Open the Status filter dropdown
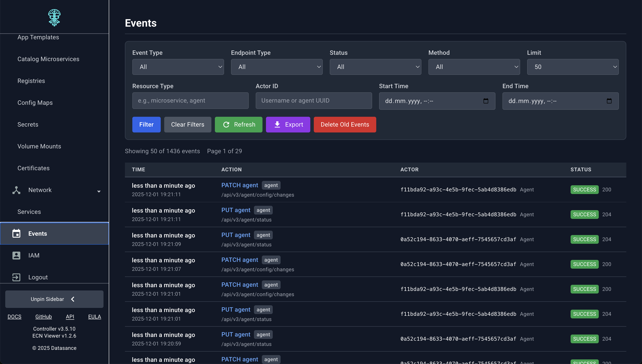Viewport: 642px width, 364px height. tap(375, 67)
